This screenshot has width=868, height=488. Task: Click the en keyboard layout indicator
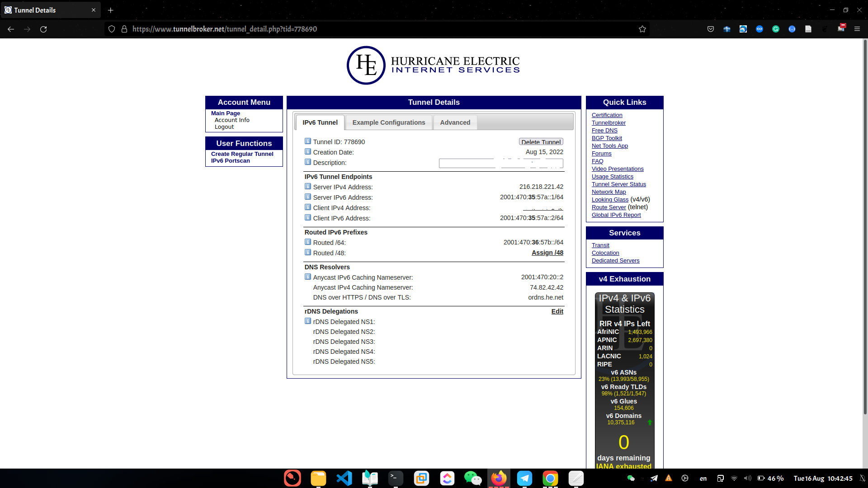pyautogui.click(x=703, y=478)
